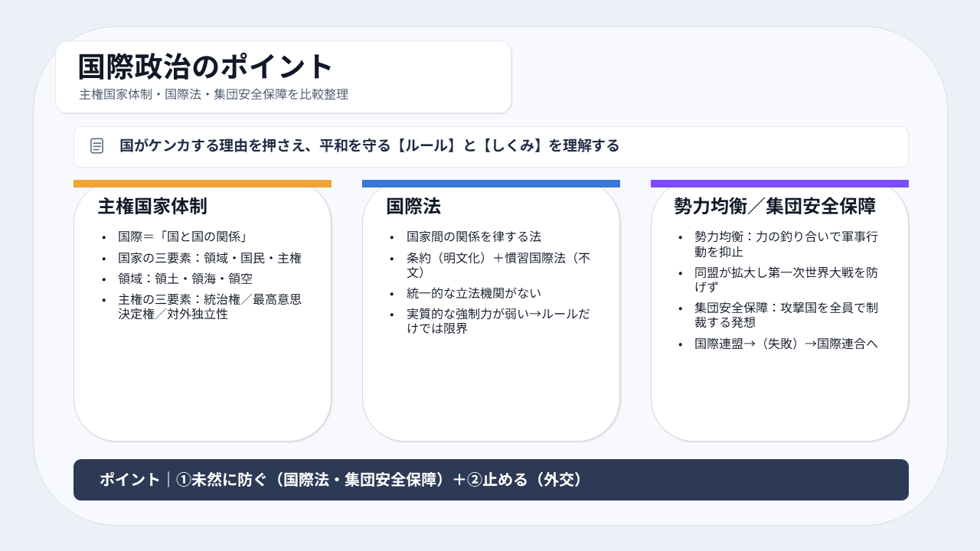This screenshot has height=551, width=980.
Task: Click the bullet 統一的な立法機関がない
Action: coord(474,293)
